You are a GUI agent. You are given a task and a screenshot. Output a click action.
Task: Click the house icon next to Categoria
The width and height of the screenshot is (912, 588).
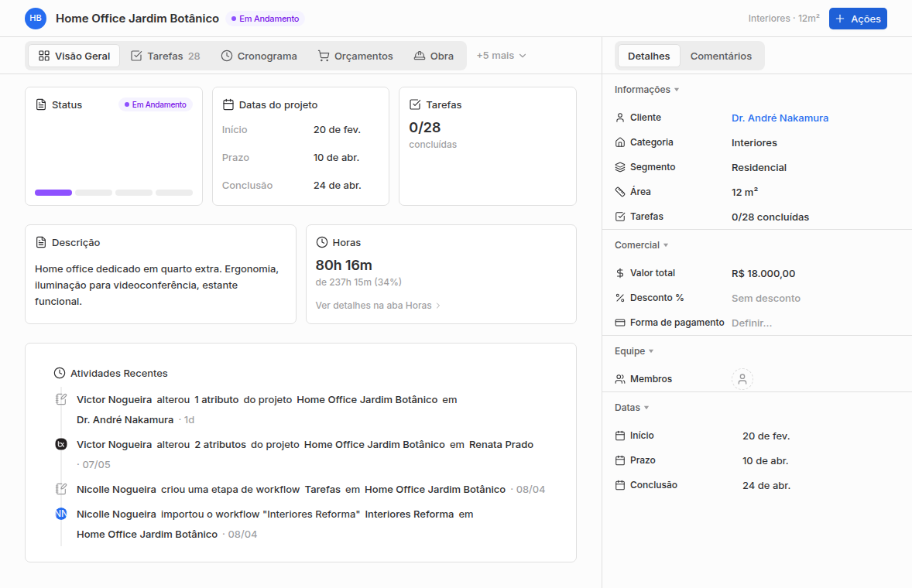620,142
